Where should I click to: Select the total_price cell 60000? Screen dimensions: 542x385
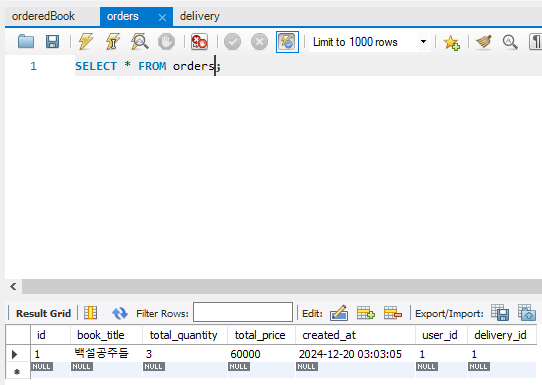point(262,354)
